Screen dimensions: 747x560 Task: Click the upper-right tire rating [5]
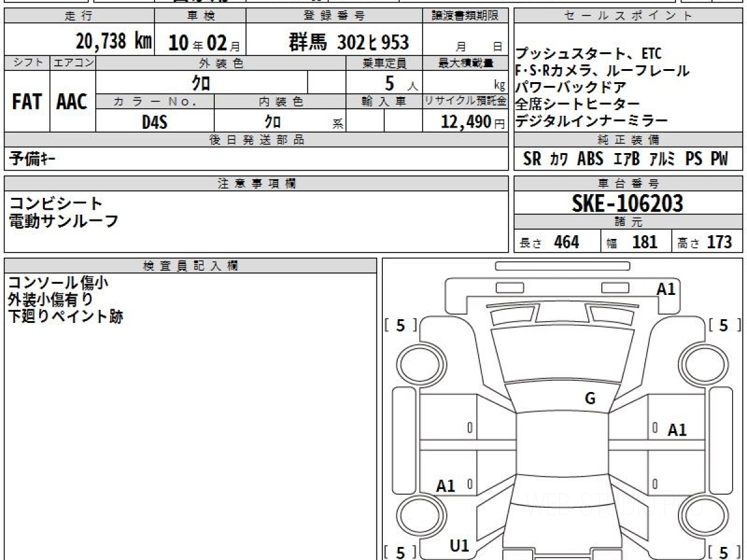725,325
